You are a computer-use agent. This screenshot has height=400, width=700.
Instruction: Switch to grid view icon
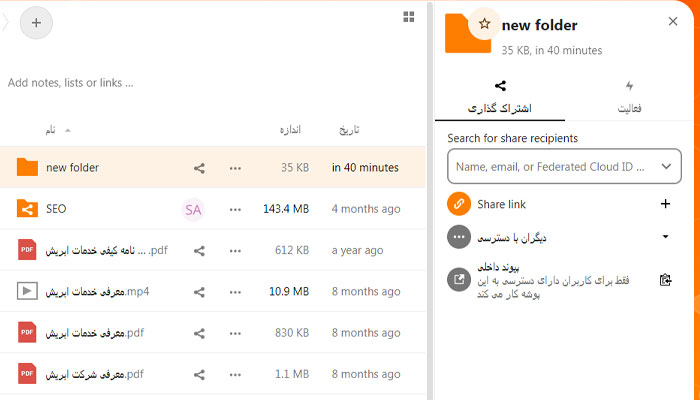pyautogui.click(x=408, y=17)
